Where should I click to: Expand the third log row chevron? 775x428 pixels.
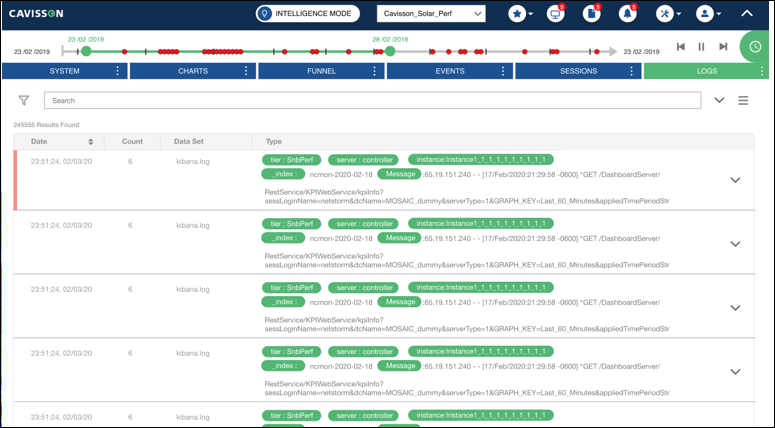coord(735,307)
